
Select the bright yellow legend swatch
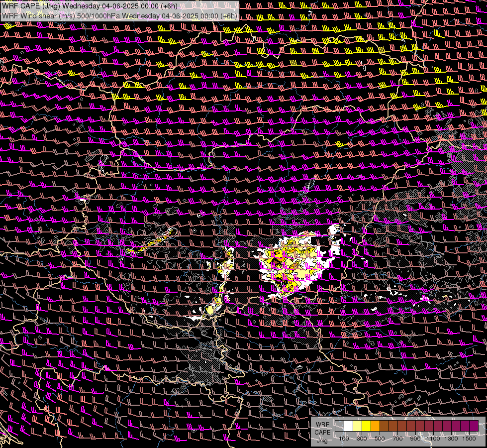[x=367, y=426]
